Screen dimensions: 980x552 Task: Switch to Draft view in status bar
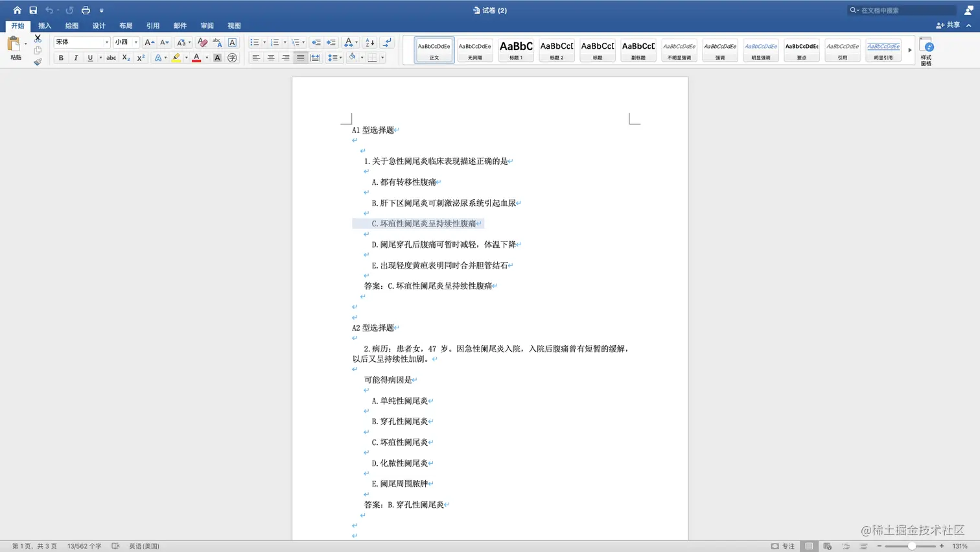pyautogui.click(x=863, y=546)
